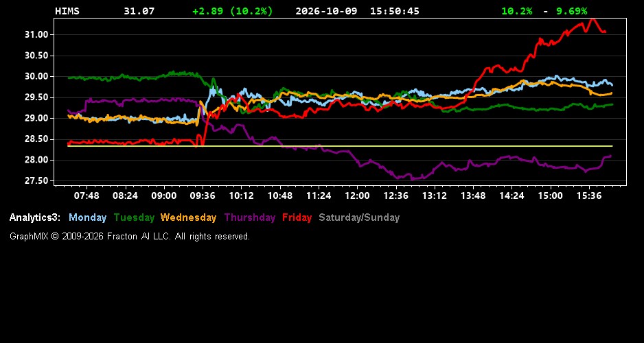This screenshot has width=644, height=343.
Task: Click the 14:24 time axis label
Action: [x=511, y=196]
